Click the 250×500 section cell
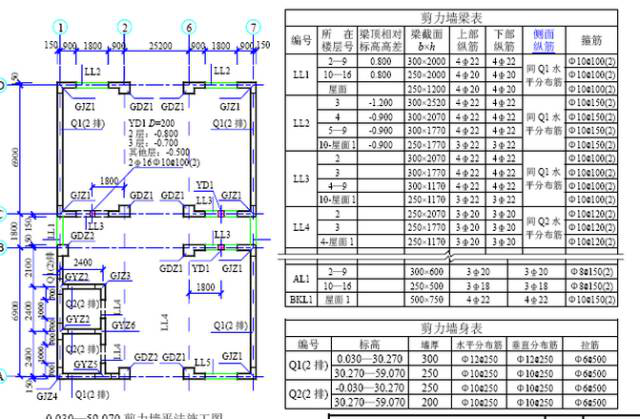The height and width of the screenshot is (419, 640). point(427,286)
